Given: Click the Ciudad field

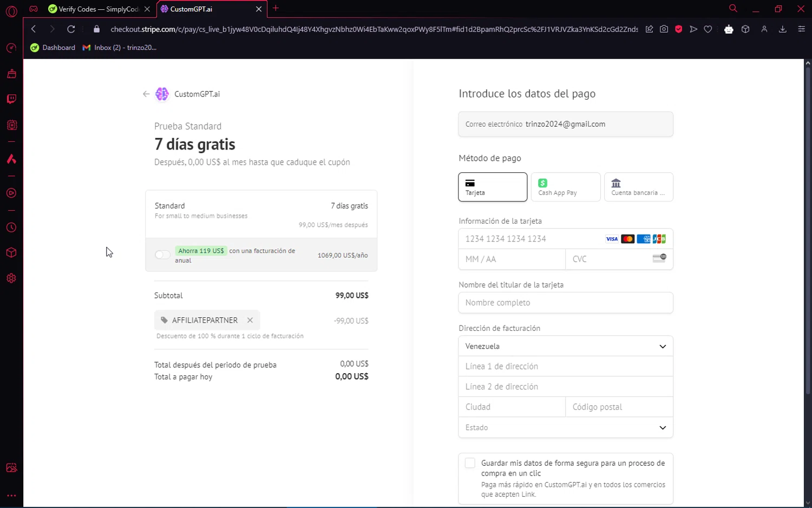Looking at the screenshot, I should 512,407.
